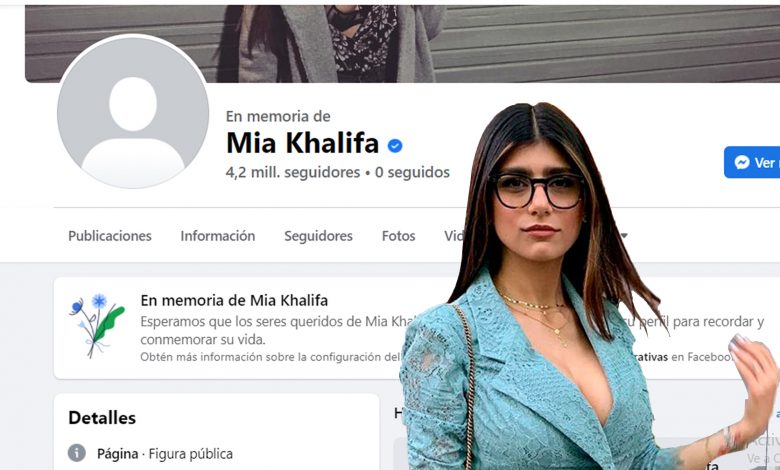This screenshot has width=780, height=470.
Task: Select the Seguidores tab
Action: (318, 236)
